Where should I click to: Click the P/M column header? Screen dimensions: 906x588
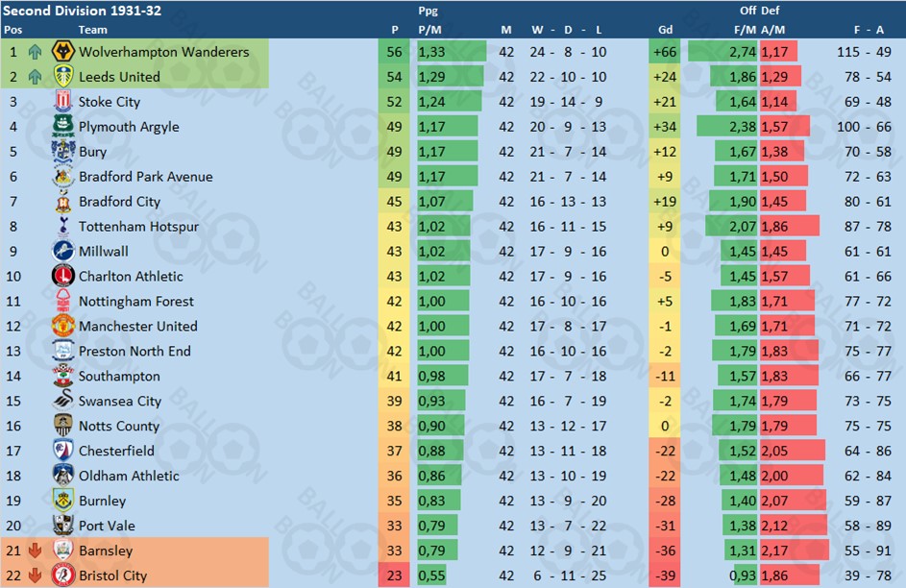tap(429, 30)
